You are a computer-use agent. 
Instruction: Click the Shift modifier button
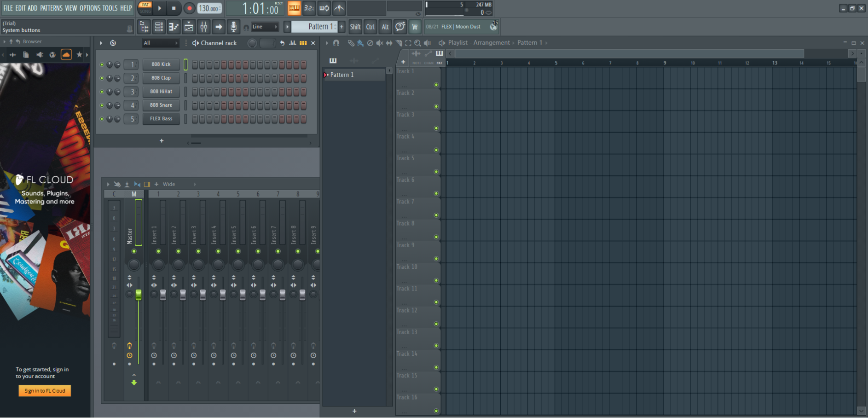click(x=355, y=27)
